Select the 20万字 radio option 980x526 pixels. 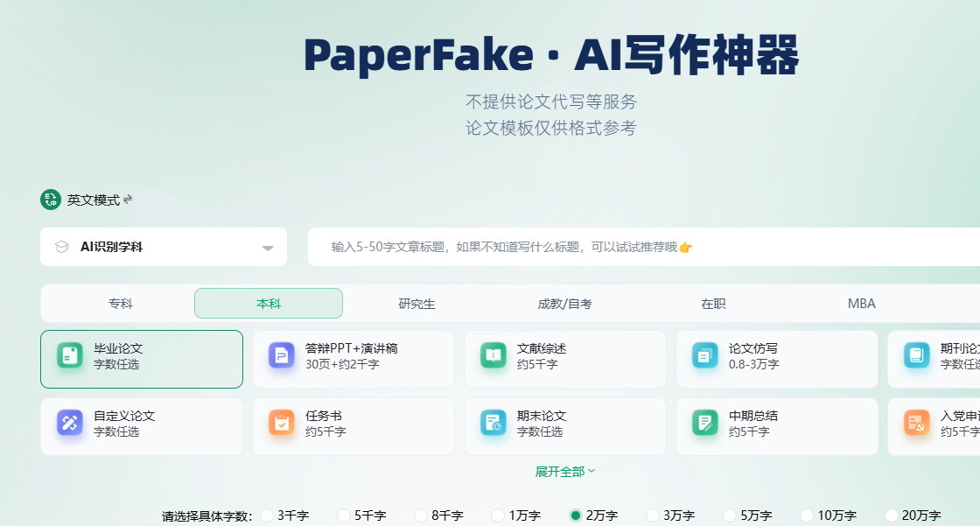[892, 515]
